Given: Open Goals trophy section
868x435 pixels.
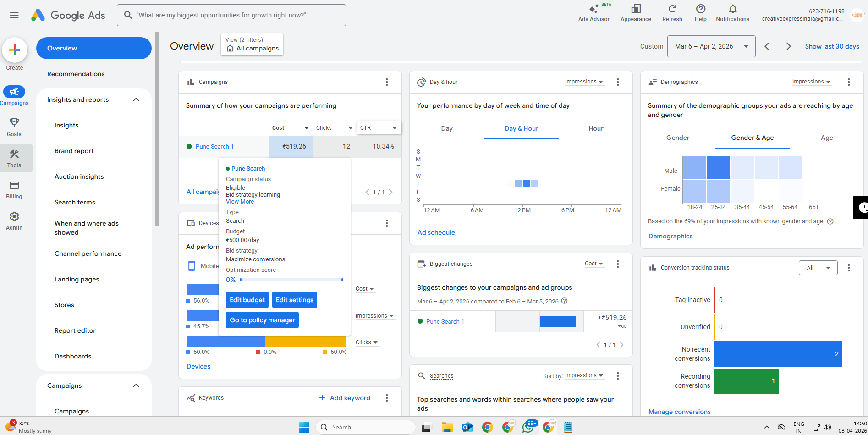Looking at the screenshot, I should coord(14,127).
